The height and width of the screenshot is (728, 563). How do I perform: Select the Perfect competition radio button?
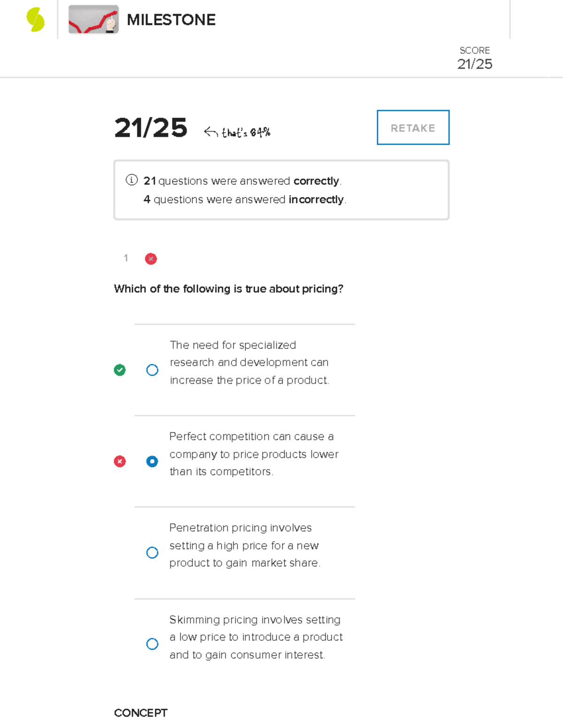[152, 462]
